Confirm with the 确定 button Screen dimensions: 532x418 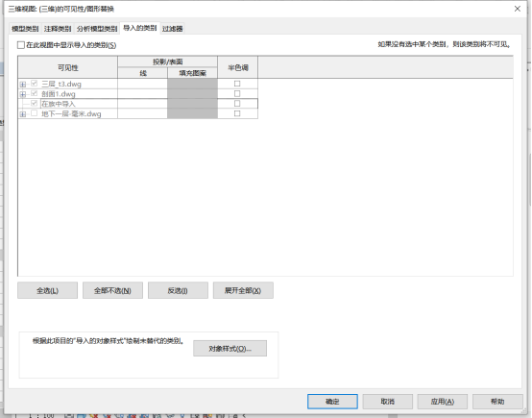[x=332, y=402]
